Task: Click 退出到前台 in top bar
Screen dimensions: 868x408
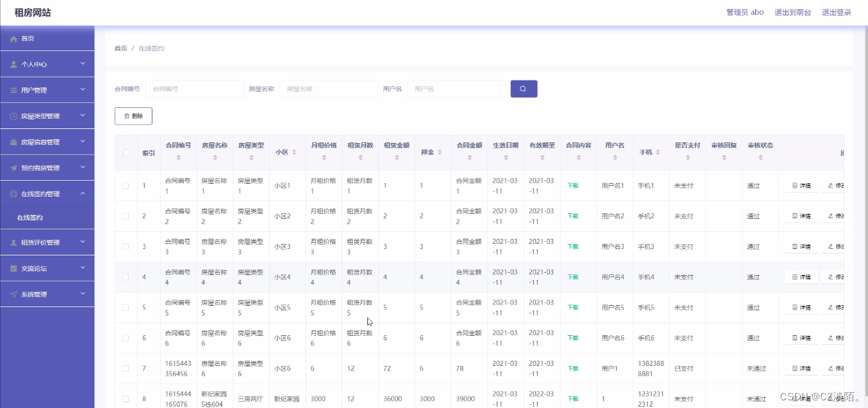Action: pyautogui.click(x=793, y=12)
